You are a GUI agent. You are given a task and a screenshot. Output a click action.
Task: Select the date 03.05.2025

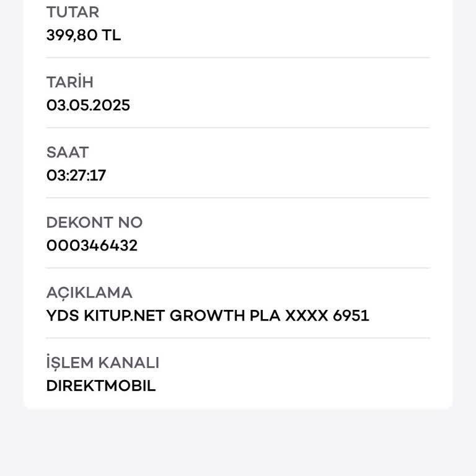[x=88, y=105]
